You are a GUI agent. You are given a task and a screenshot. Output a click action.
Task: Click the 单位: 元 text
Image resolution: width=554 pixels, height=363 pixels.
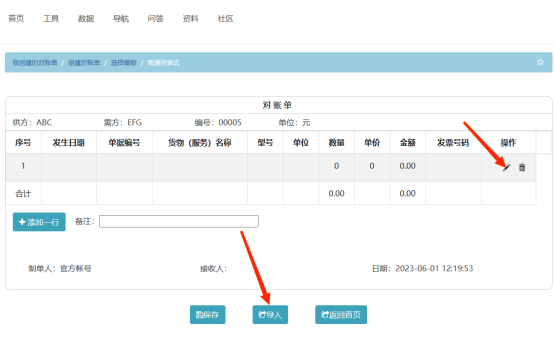(294, 123)
